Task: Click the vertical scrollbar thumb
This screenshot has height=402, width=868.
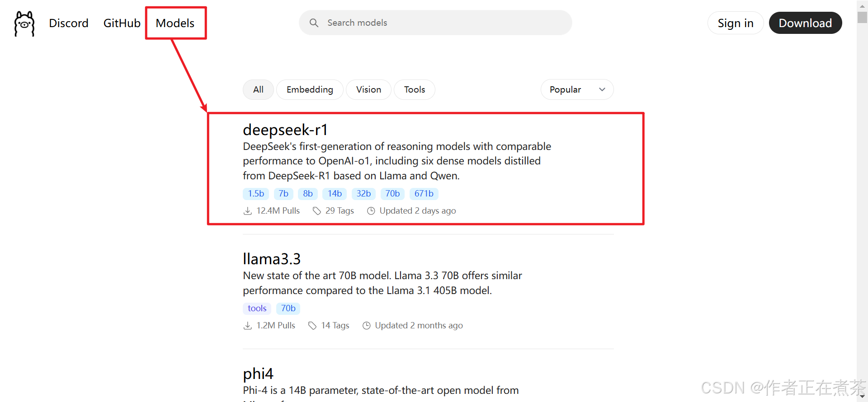Action: [862, 17]
